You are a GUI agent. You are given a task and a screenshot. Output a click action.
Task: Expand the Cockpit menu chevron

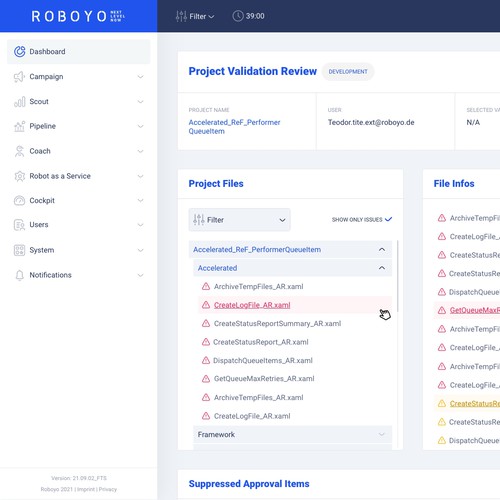click(x=141, y=201)
